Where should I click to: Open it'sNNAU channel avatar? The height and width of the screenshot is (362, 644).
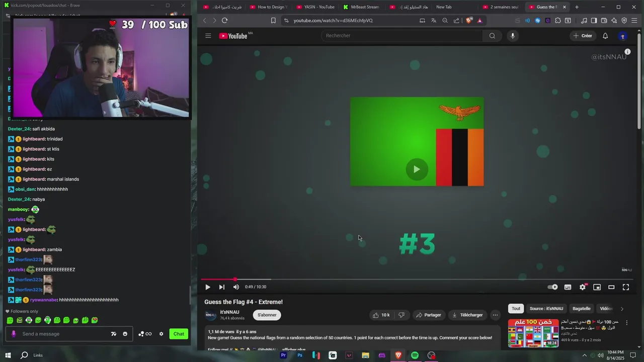[x=211, y=315]
